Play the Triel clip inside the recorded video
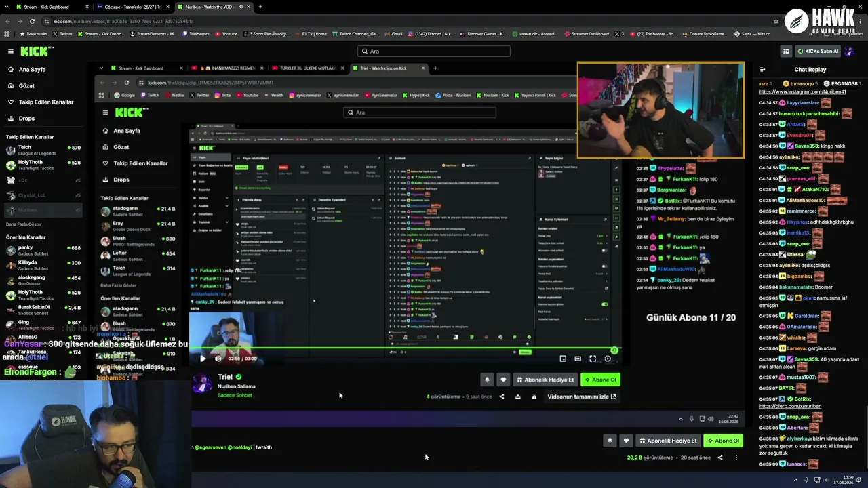Image resolution: width=868 pixels, height=488 pixels. coord(202,359)
